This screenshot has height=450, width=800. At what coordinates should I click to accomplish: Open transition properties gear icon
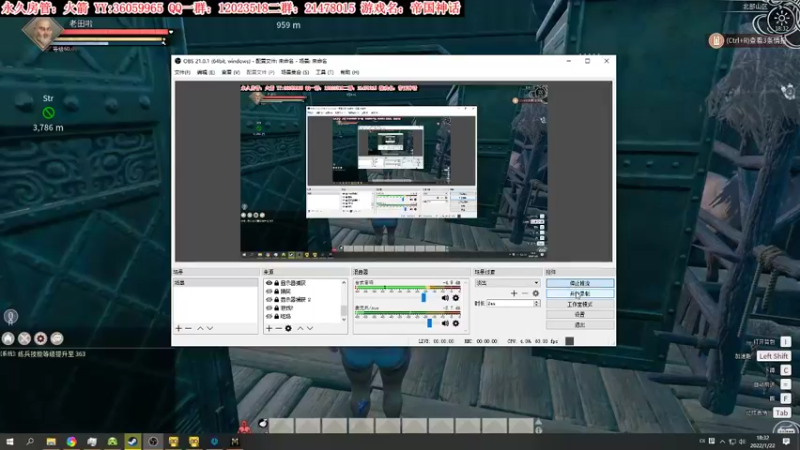tap(535, 293)
